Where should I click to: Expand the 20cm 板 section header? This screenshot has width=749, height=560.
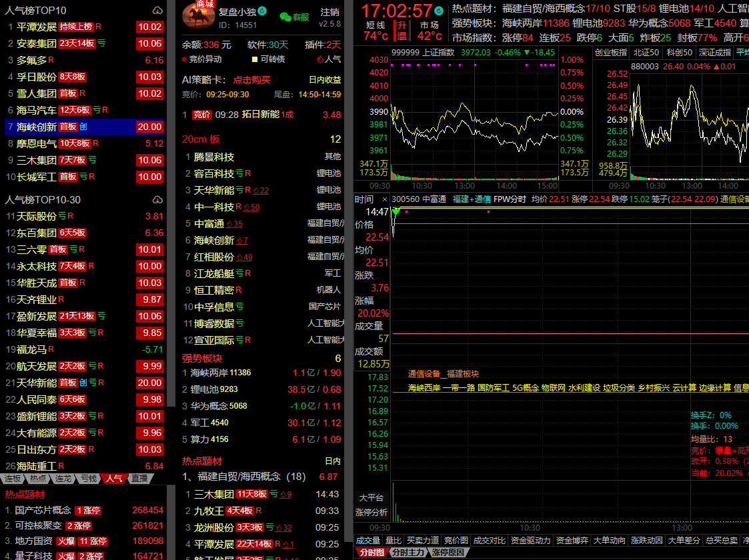pyautogui.click(x=201, y=139)
